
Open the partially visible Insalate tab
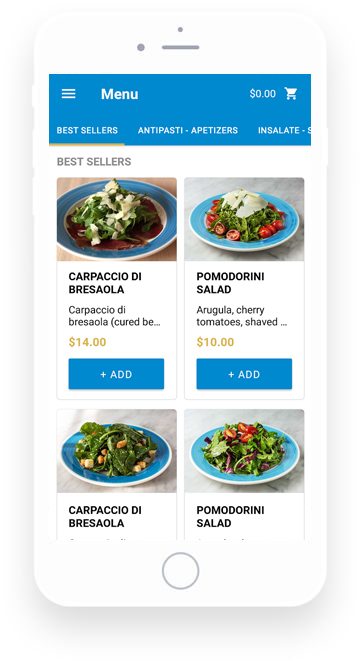click(284, 130)
